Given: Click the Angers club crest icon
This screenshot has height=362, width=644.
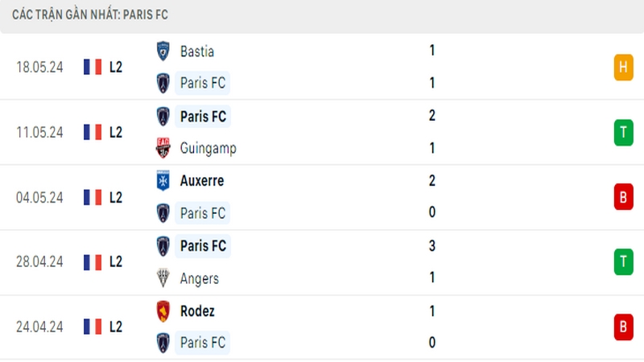Looking at the screenshot, I should [163, 278].
